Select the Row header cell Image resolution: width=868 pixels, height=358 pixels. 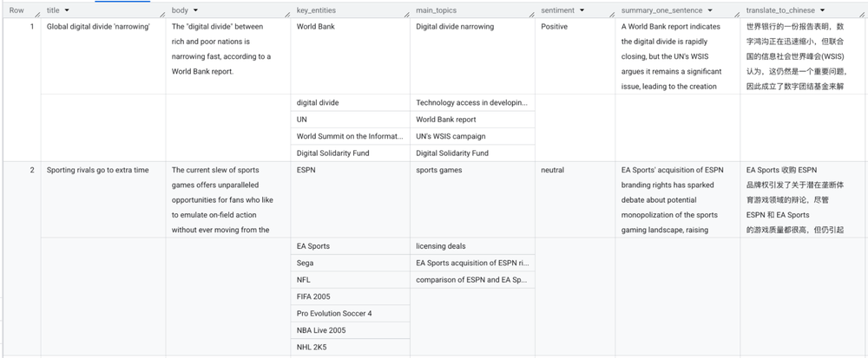[x=16, y=10]
